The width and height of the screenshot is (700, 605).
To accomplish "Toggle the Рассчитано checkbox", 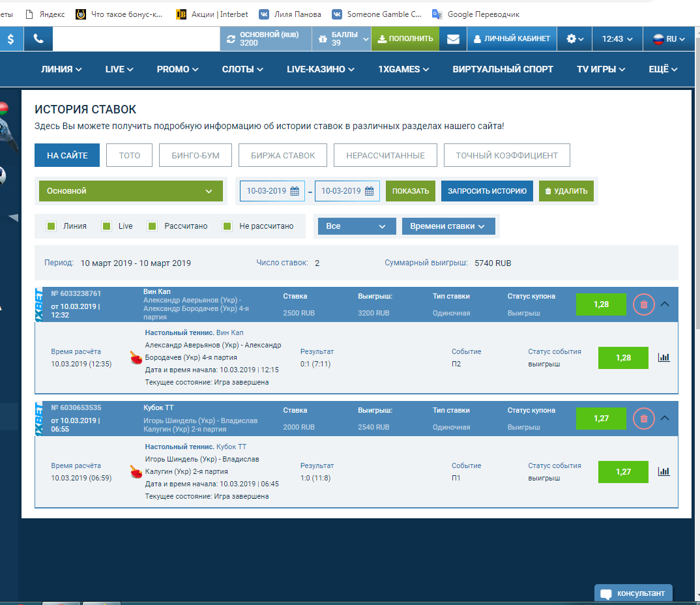I will pyautogui.click(x=153, y=226).
